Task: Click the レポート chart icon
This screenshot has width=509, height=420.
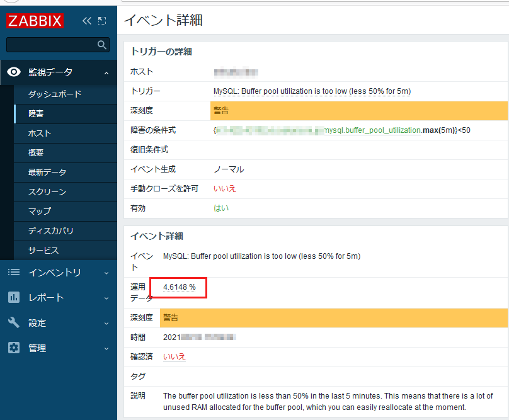Action: point(14,297)
